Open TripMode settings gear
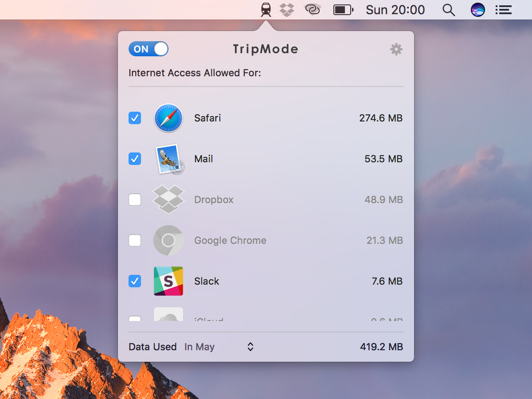Viewport: 532px width, 399px height. point(396,49)
